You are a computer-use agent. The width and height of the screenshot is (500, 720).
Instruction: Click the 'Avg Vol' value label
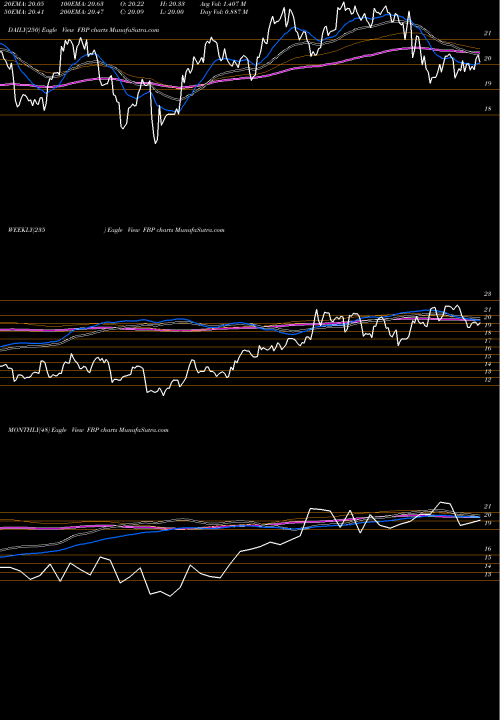pos(224,4)
